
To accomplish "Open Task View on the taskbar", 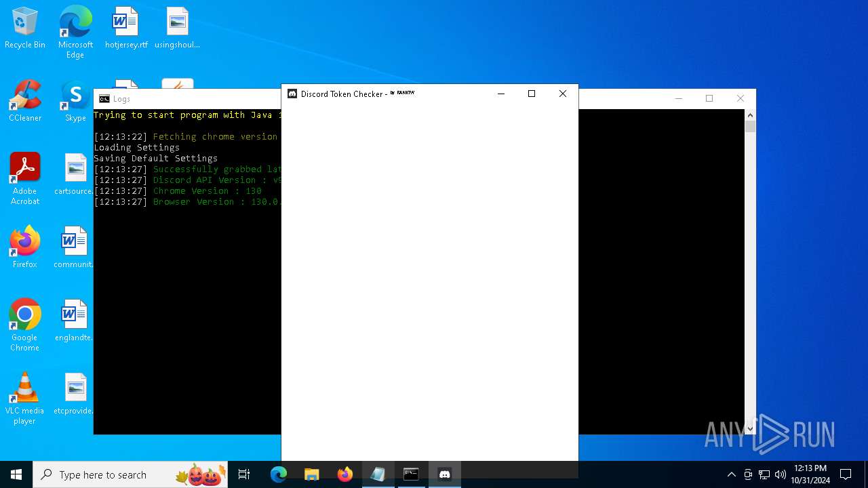I will point(244,474).
